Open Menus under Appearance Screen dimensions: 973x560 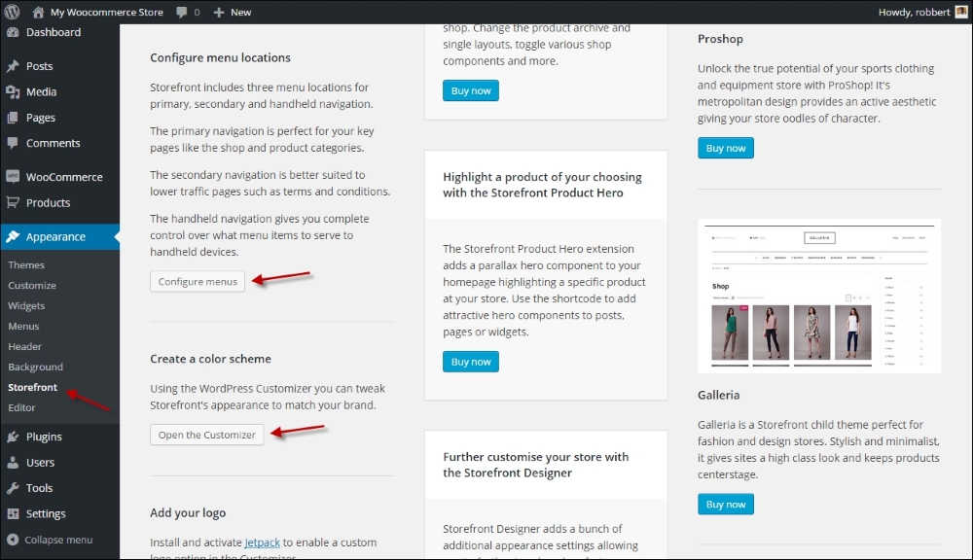[23, 327]
